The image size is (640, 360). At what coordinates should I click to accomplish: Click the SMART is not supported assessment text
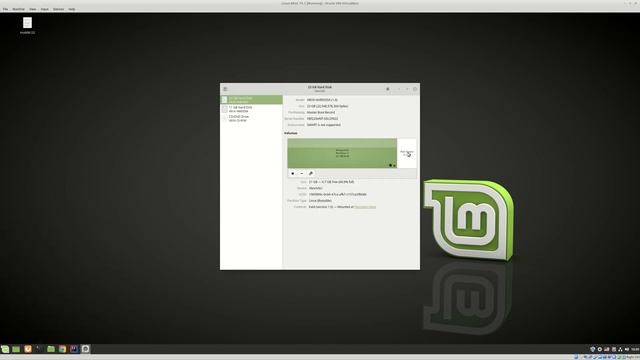(324, 125)
